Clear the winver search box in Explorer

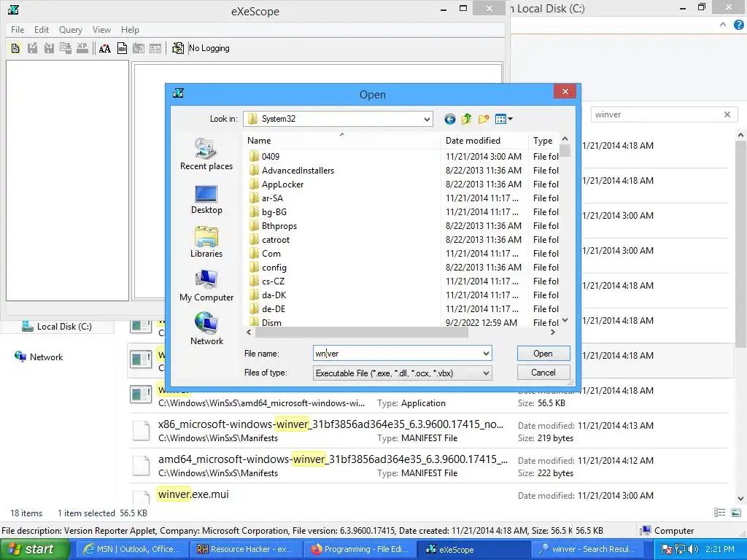(727, 114)
